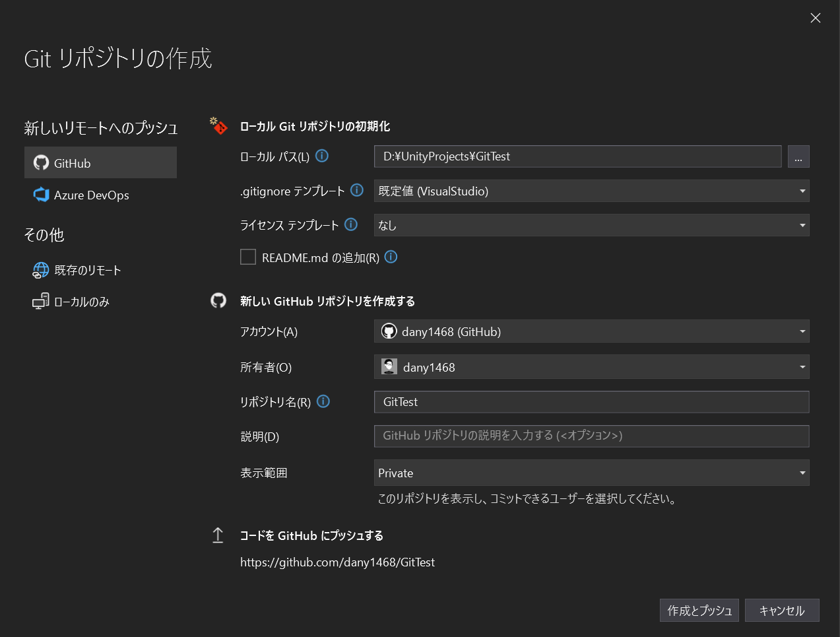840x637 pixels.
Task: Click the ローカル Git リポジトリの初期化 section heading
Action: click(x=315, y=126)
